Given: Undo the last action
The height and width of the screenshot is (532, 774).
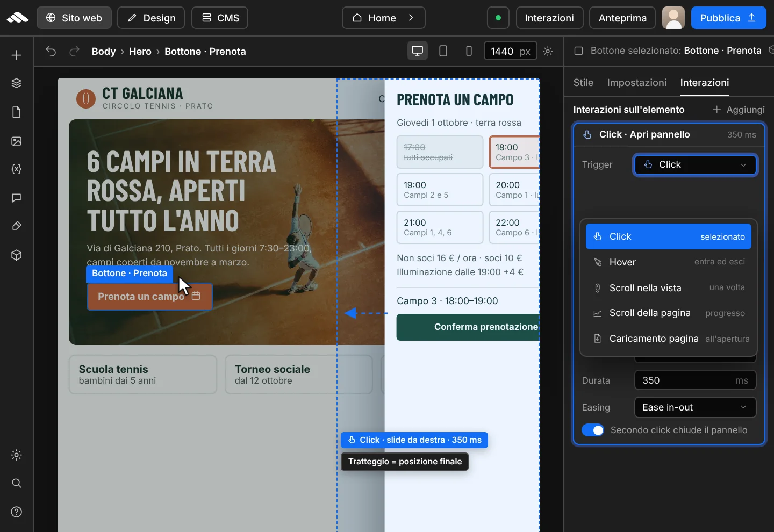Looking at the screenshot, I should click(x=51, y=51).
